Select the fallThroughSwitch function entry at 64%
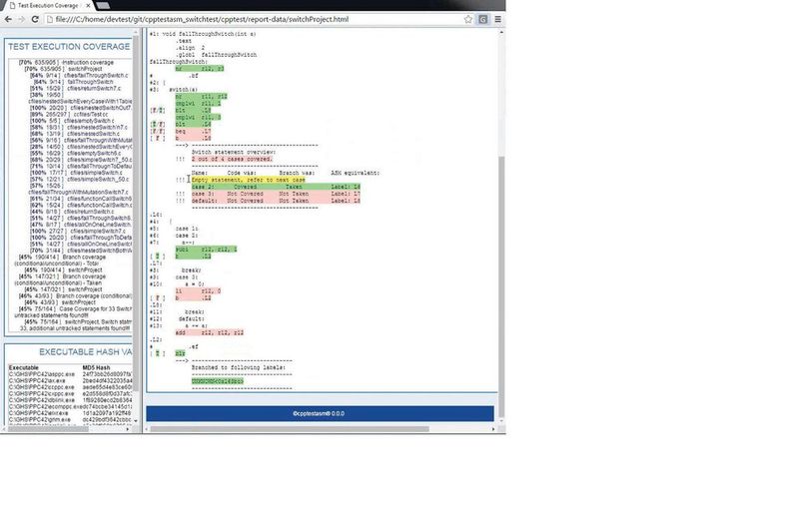Screen dimensions: 799x532 pos(73,82)
